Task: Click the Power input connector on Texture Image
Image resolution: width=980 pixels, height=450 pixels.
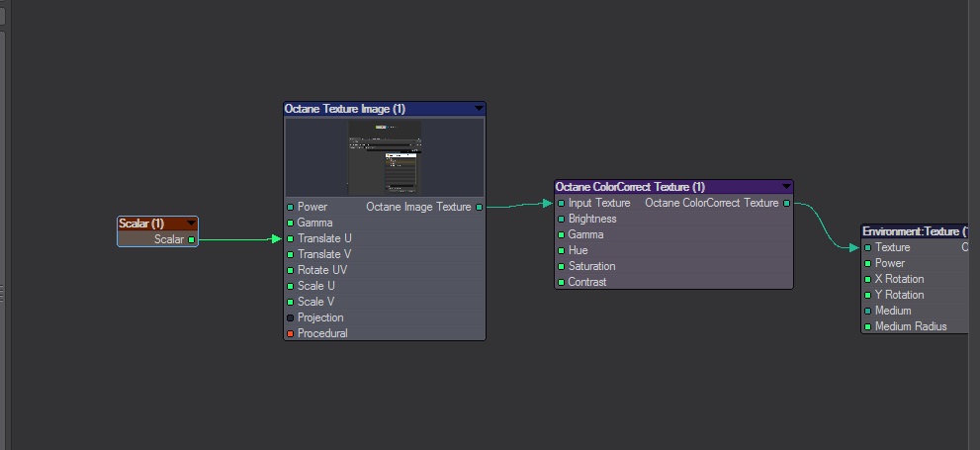Action: click(x=290, y=207)
